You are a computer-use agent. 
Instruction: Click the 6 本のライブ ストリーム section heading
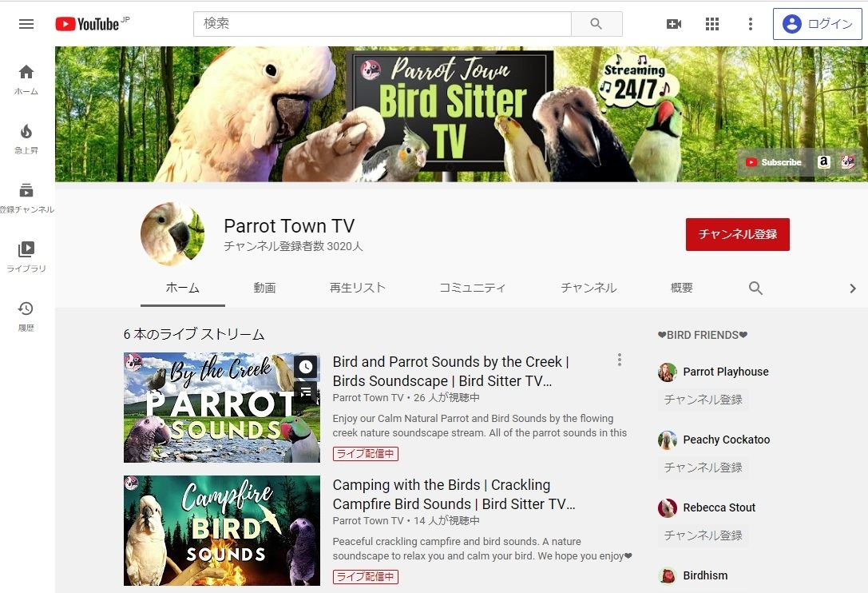coord(194,334)
